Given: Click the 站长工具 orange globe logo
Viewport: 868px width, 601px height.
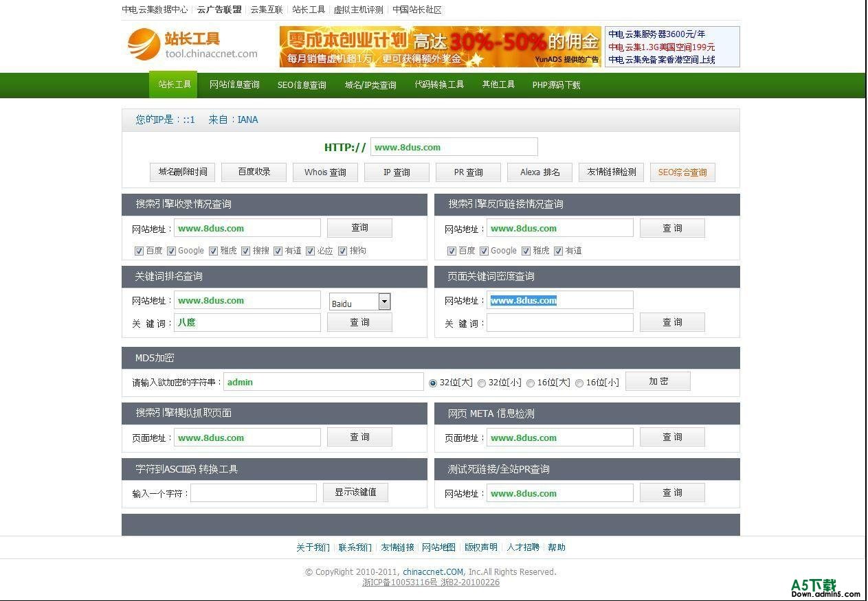Looking at the screenshot, I should [144, 44].
